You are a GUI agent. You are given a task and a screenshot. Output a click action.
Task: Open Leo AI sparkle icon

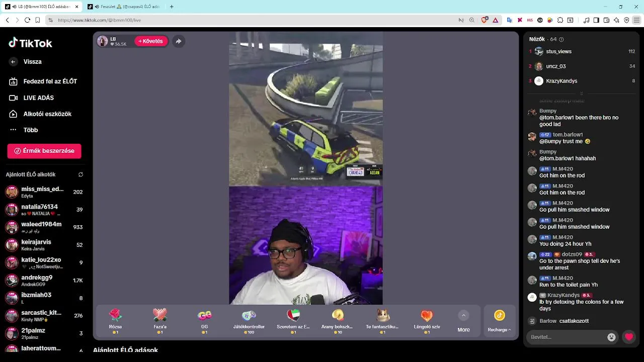point(616,20)
